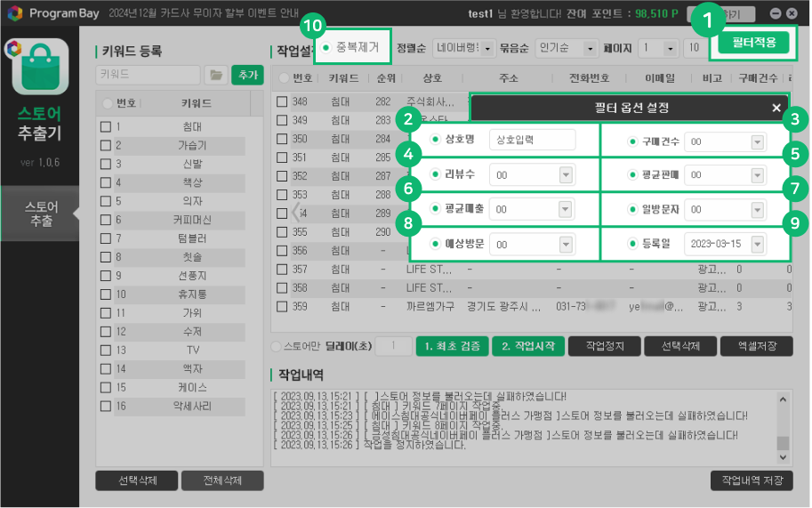This screenshot has height=508, width=812.
Task: Click the 상호입력 text field
Action: [532, 141]
